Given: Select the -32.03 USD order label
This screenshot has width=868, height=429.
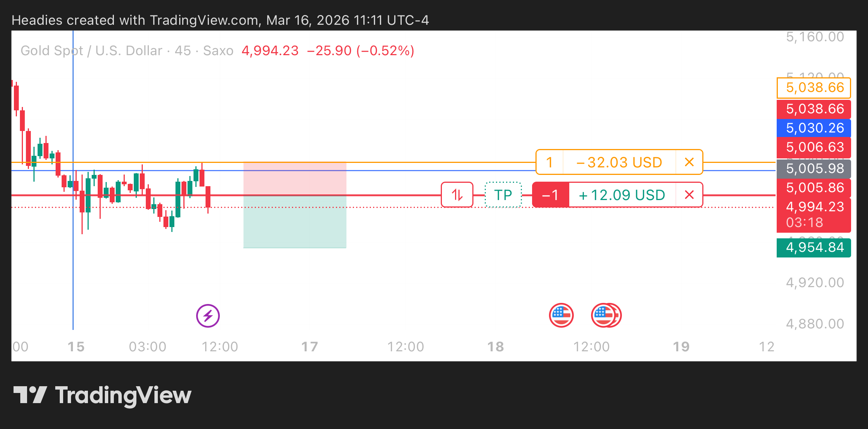Looking at the screenshot, I should coord(619,162).
